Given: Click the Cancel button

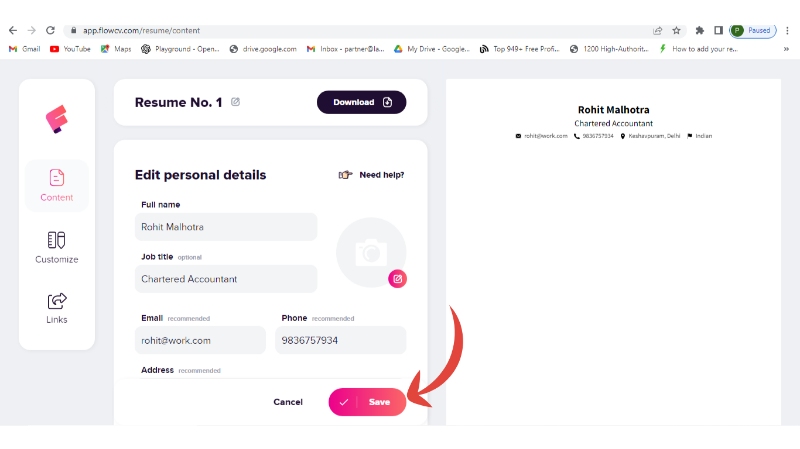Looking at the screenshot, I should [x=288, y=402].
